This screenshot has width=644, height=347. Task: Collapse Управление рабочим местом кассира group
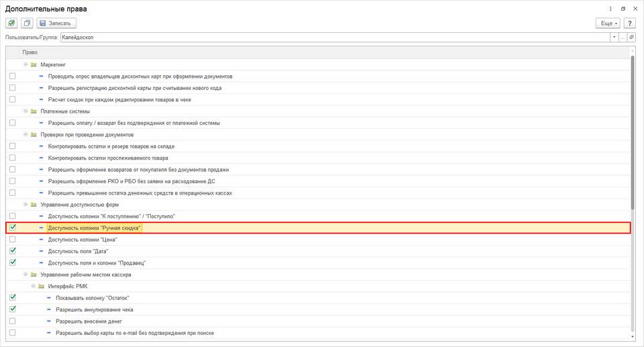coord(25,275)
